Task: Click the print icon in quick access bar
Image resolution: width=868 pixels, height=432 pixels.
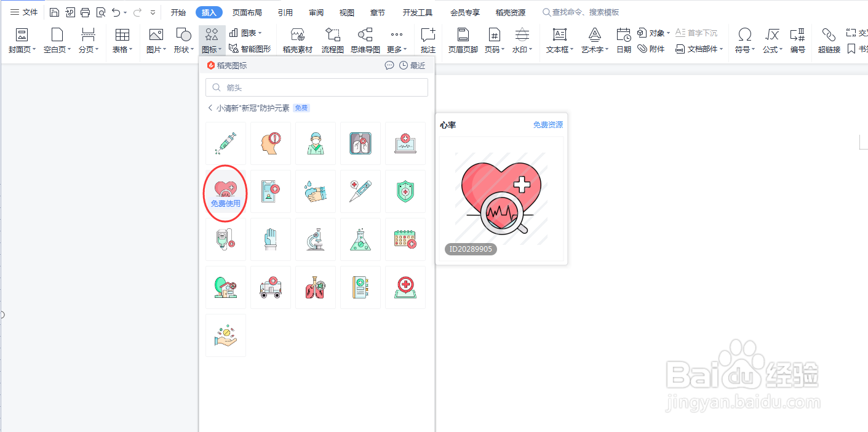Action: pyautogui.click(x=86, y=12)
